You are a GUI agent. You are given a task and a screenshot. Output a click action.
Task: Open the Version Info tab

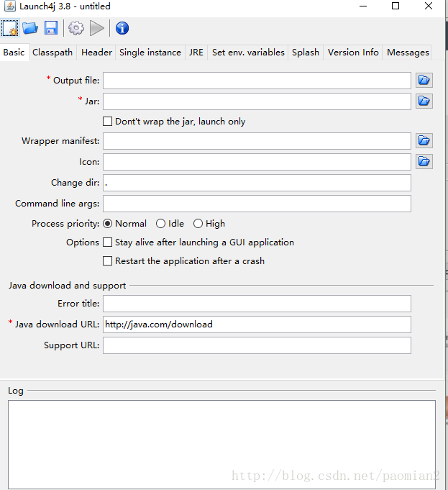pyautogui.click(x=353, y=53)
